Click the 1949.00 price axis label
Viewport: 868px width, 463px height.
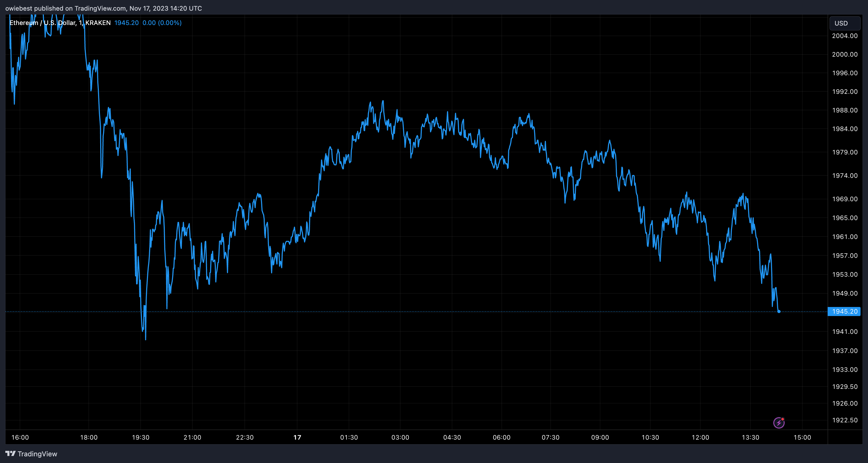tap(845, 293)
